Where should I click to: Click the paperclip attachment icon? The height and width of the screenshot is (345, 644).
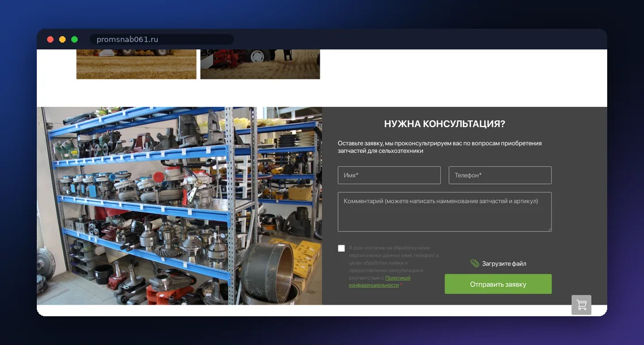[475, 263]
